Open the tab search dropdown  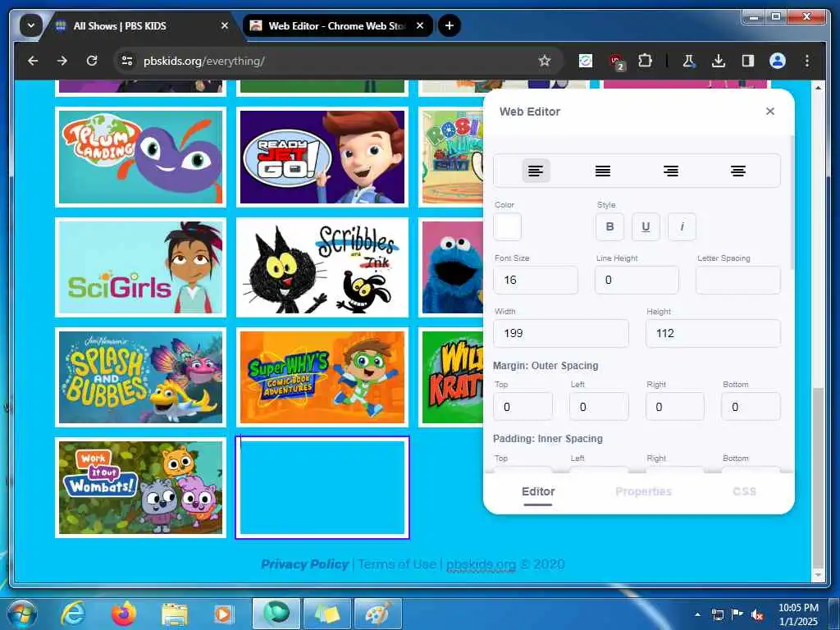(31, 25)
